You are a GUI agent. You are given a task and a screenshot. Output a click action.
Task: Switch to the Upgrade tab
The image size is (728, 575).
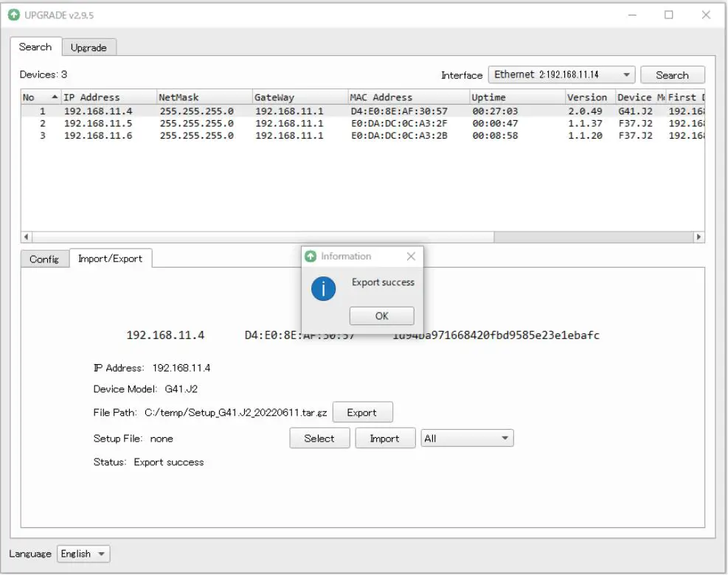89,47
